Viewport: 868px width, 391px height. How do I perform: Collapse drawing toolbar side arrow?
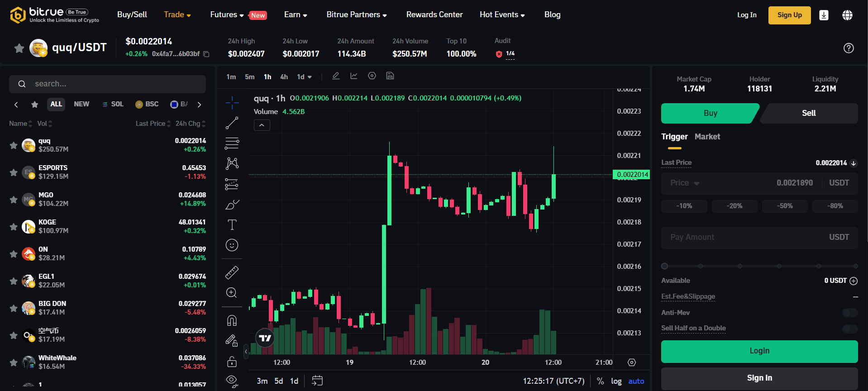pos(246,351)
